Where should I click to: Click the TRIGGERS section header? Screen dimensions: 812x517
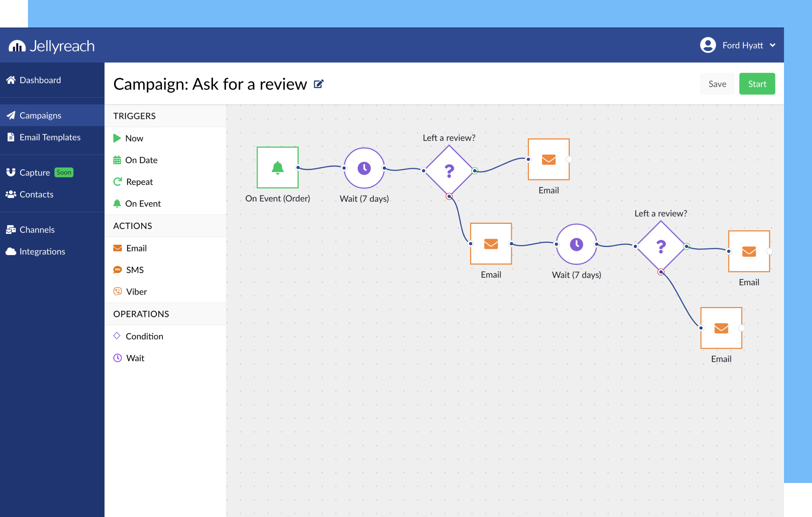pos(165,116)
